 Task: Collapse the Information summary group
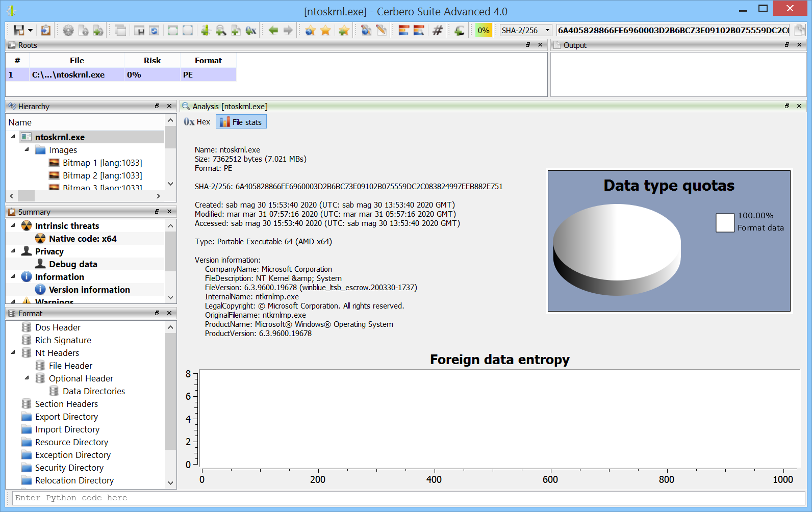point(13,276)
